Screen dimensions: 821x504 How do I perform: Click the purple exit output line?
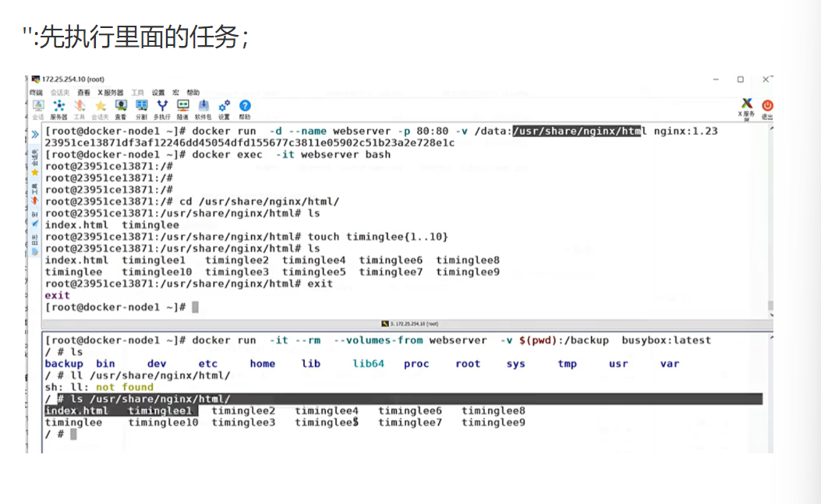(x=57, y=295)
